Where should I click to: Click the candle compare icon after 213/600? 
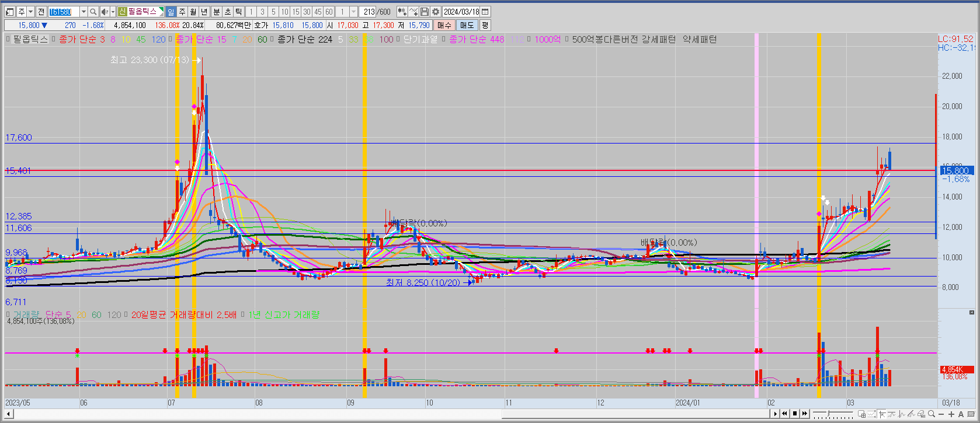pos(402,12)
